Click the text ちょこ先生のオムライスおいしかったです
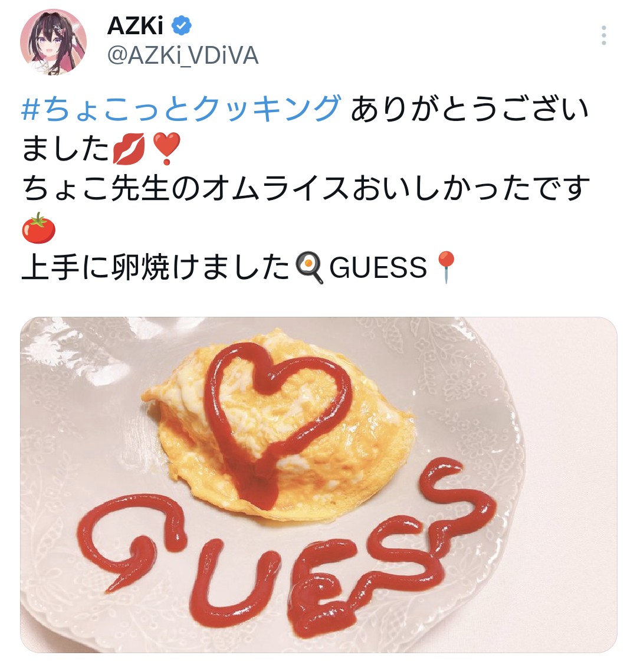Image resolution: width=637 pixels, height=672 pixels. pos(306,188)
